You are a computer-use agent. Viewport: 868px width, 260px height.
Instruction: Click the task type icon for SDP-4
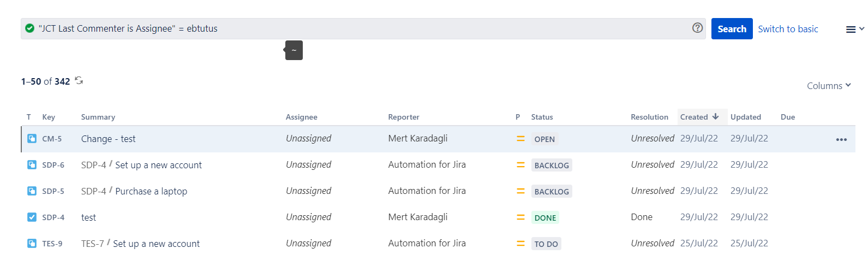click(x=32, y=217)
